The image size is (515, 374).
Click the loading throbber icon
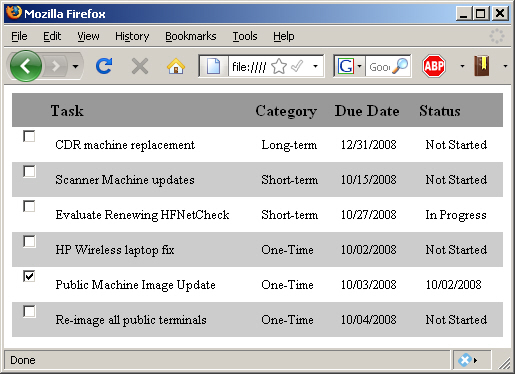click(497, 36)
